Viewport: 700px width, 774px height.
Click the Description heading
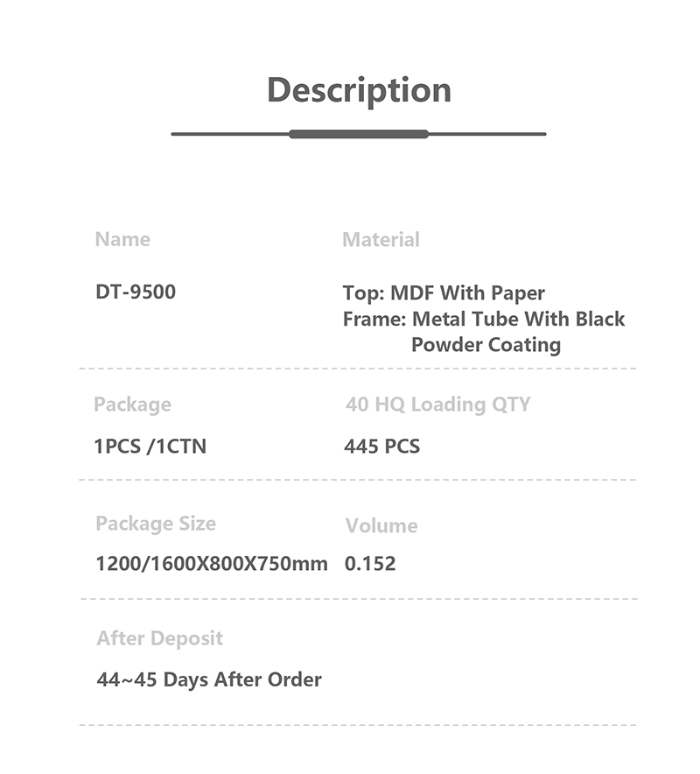pos(359,91)
